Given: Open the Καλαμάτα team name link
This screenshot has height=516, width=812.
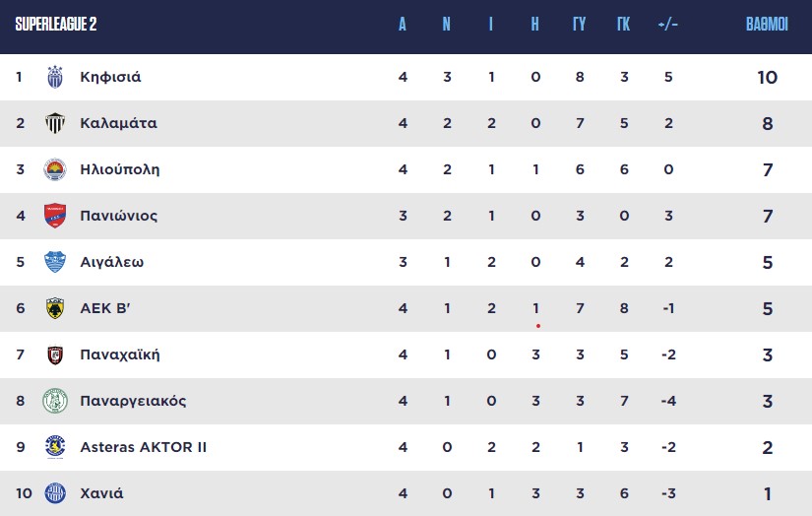Looking at the screenshot, I should (118, 123).
